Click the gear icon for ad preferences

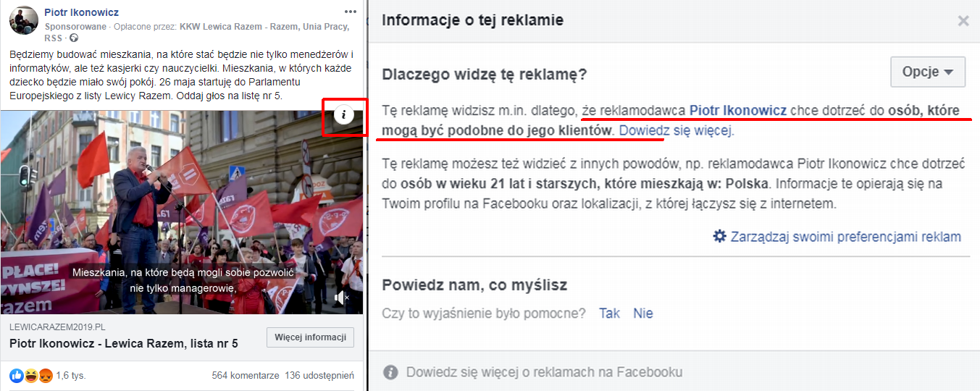[719, 236]
